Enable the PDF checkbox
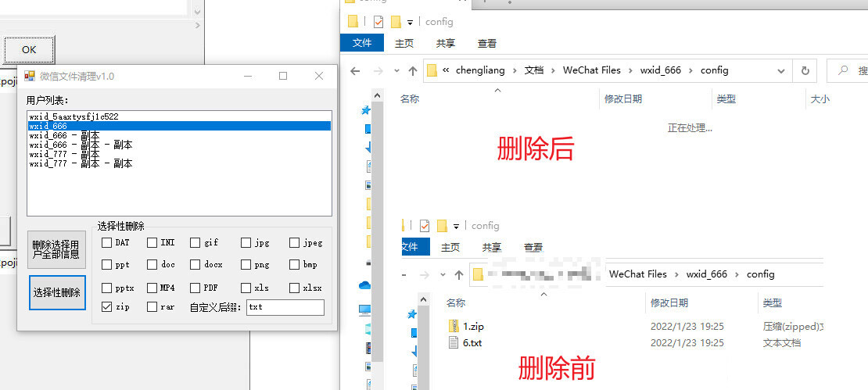Viewport: 868px width, 390px height. [x=195, y=288]
